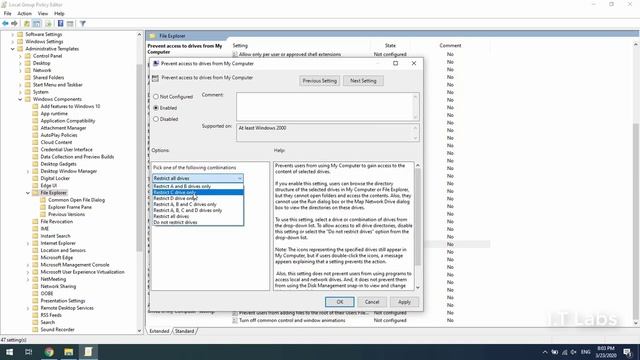Image resolution: width=640 pixels, height=360 pixels.
Task: Expand the Software Settings node
Action: tap(13, 34)
